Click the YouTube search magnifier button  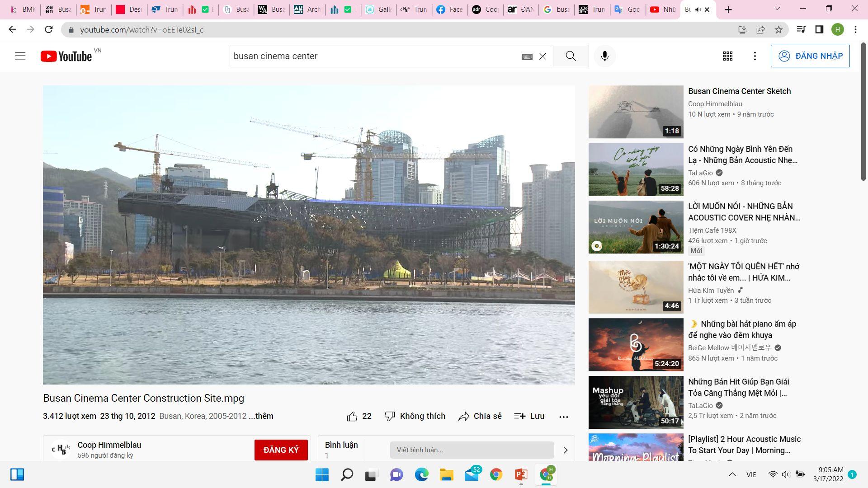(571, 56)
